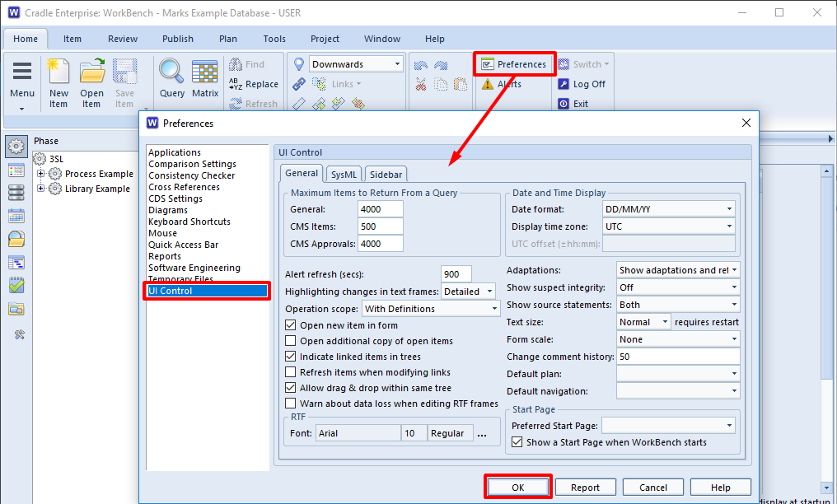Viewport: 837px width, 504px height.
Task: Switch to the Sidebar tab
Action: [x=386, y=175]
